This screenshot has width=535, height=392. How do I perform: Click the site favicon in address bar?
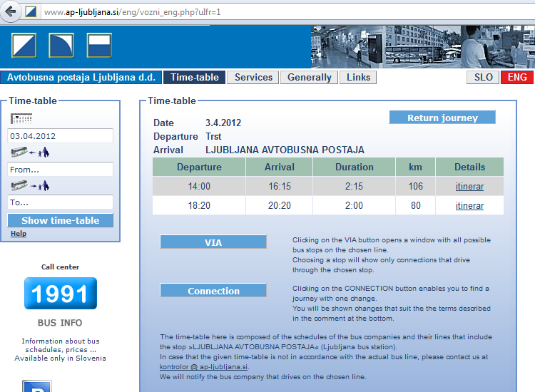click(x=31, y=12)
